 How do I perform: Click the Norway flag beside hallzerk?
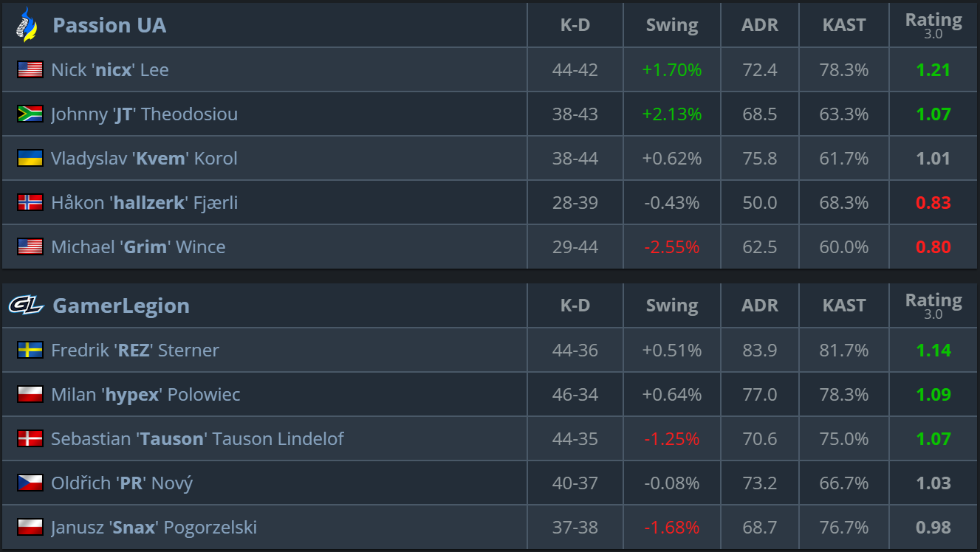30,202
